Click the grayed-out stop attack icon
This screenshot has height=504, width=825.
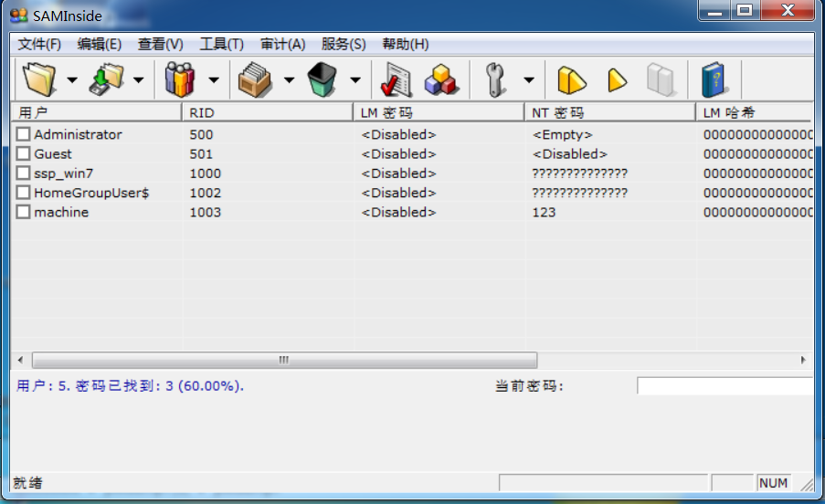pos(661,79)
